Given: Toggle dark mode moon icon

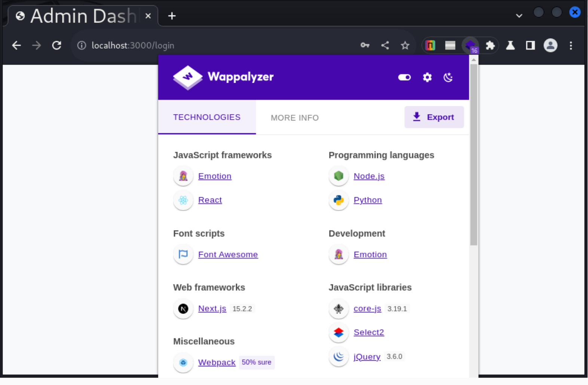Looking at the screenshot, I should coord(448,77).
